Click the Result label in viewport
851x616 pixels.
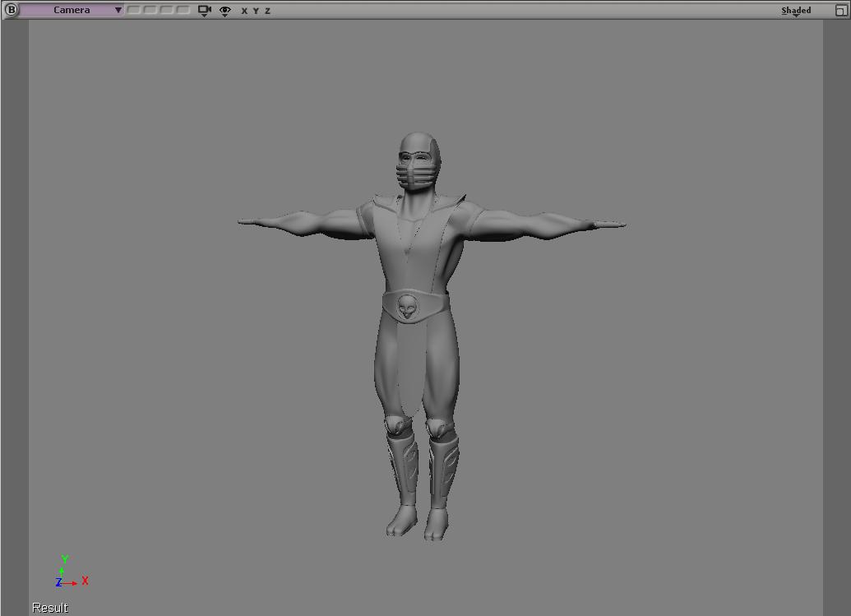coord(50,607)
